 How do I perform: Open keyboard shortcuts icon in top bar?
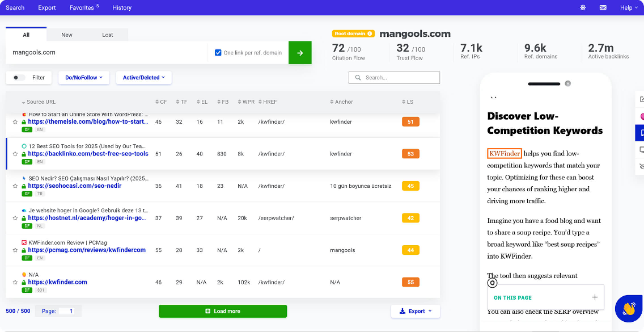pyautogui.click(x=603, y=7)
